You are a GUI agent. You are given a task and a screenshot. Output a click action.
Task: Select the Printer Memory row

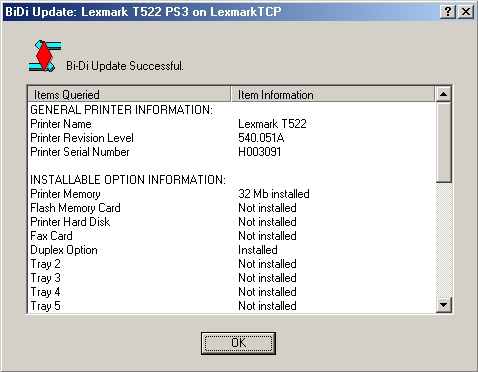coord(232,194)
